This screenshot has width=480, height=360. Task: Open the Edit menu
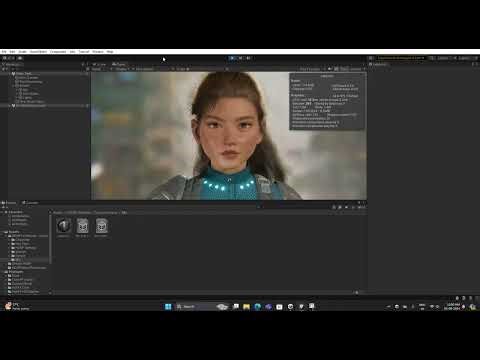(12, 52)
